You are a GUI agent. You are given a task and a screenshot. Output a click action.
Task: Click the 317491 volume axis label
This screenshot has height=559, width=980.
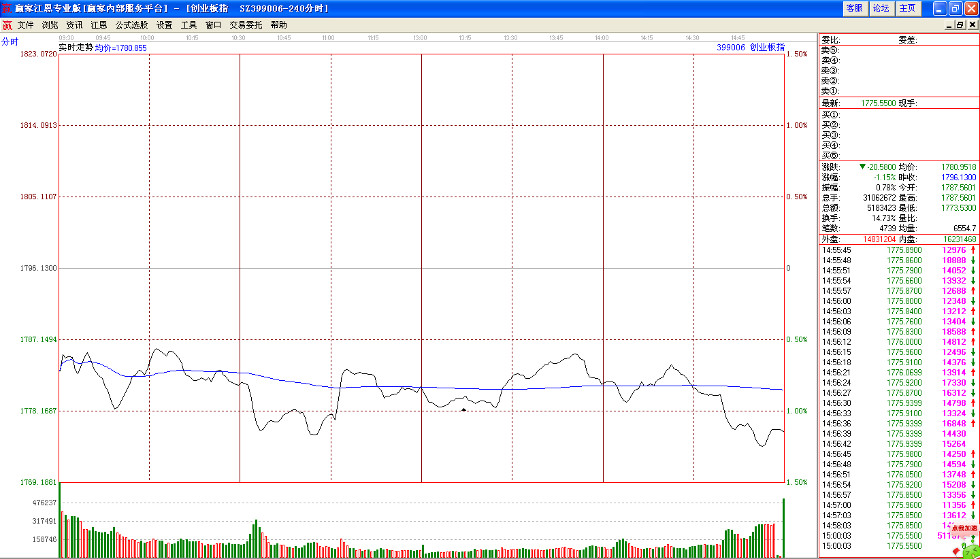(44, 521)
